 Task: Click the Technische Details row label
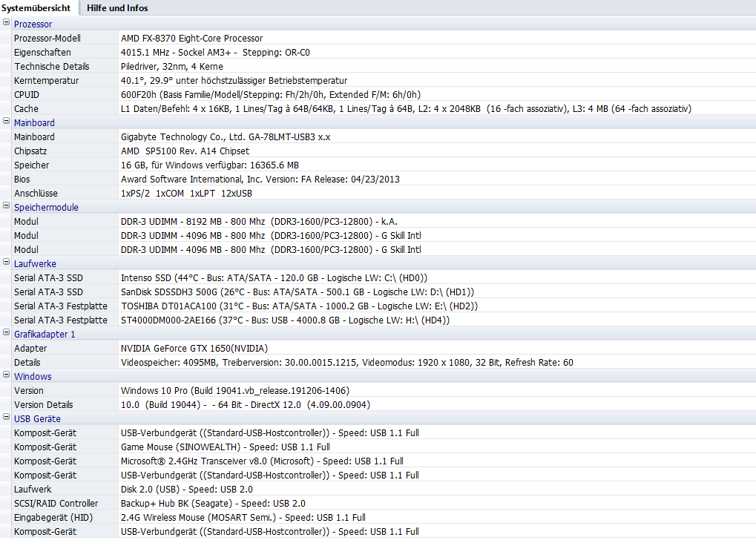(52, 67)
